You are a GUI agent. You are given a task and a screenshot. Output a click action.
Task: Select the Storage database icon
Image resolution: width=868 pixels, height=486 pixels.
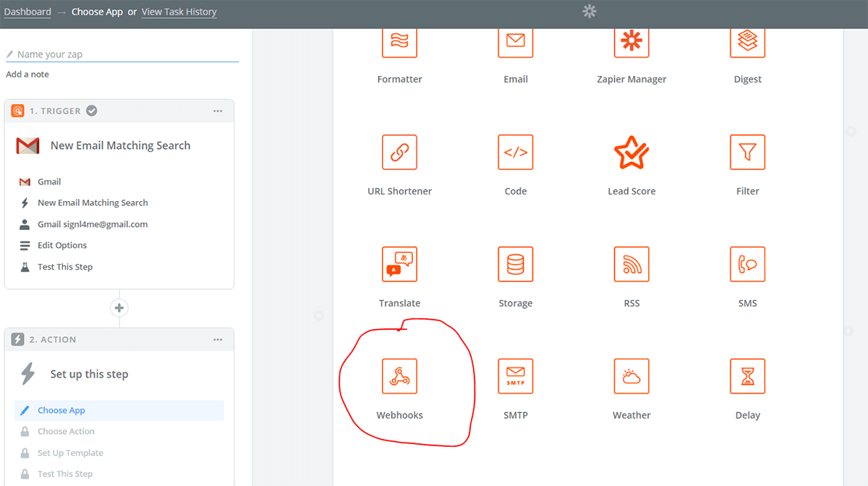[516, 264]
